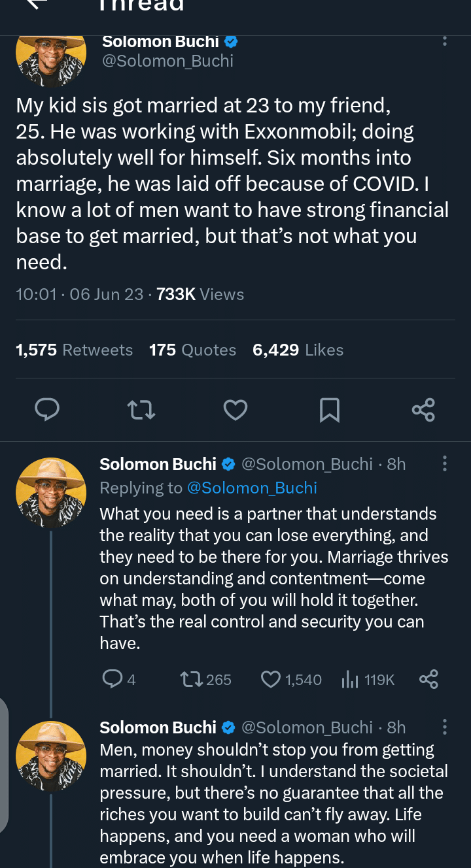Like the reply with 1,540 likes
Image resolution: width=471 pixels, height=868 pixels.
click(271, 680)
